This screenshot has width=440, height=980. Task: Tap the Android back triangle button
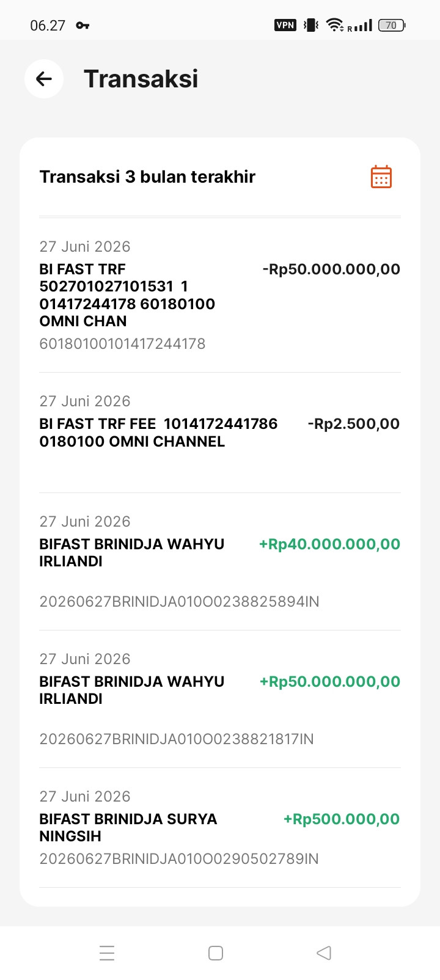pyautogui.click(x=324, y=953)
